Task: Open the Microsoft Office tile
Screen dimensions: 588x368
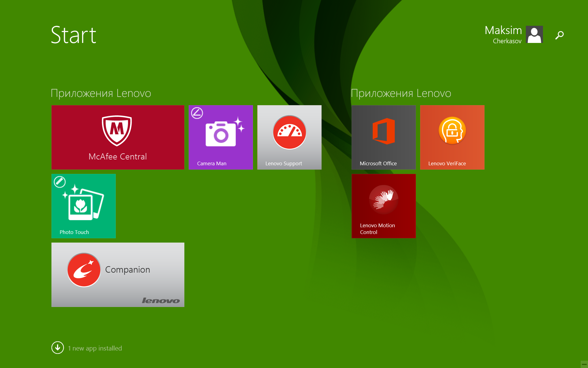Action: (x=384, y=137)
